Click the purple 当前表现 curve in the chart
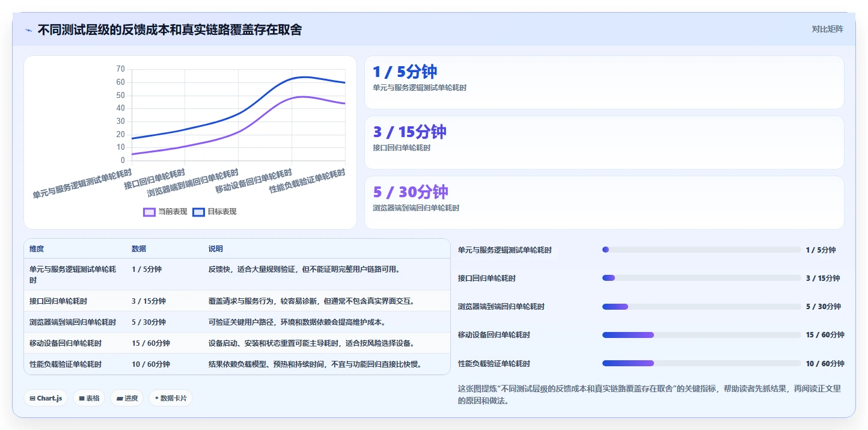The width and height of the screenshot is (868, 430). pyautogui.click(x=239, y=131)
